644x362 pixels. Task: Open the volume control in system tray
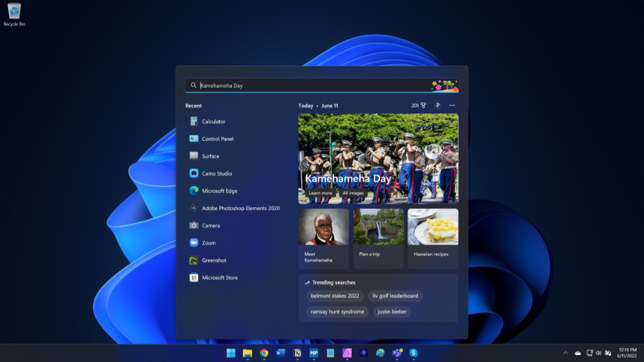coord(598,353)
